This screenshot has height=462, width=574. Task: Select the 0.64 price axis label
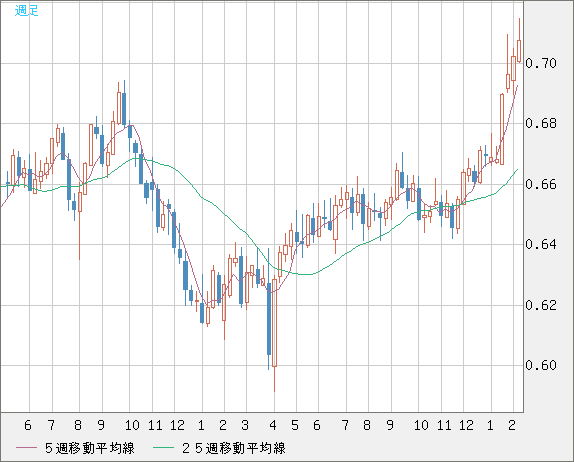[541, 244]
